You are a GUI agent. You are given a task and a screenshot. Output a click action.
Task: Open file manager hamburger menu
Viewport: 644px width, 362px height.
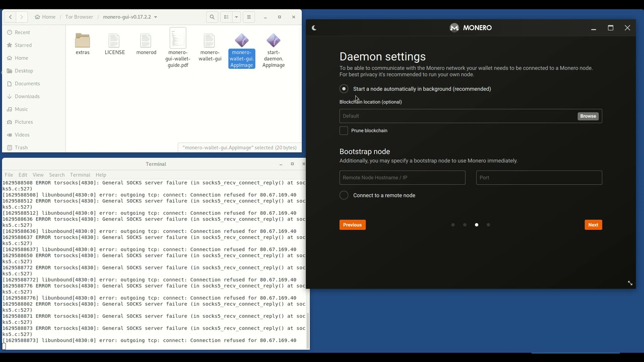coord(249,17)
